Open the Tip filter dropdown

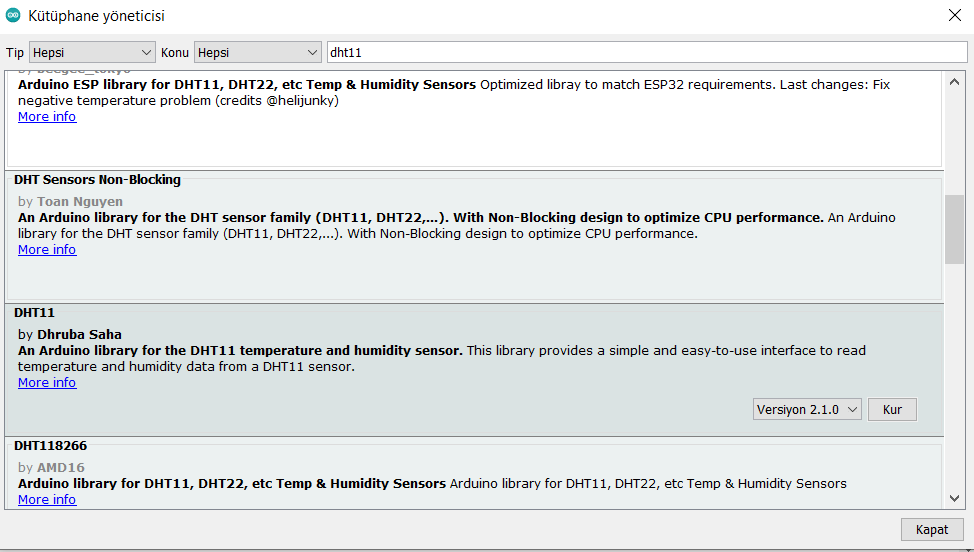(91, 52)
